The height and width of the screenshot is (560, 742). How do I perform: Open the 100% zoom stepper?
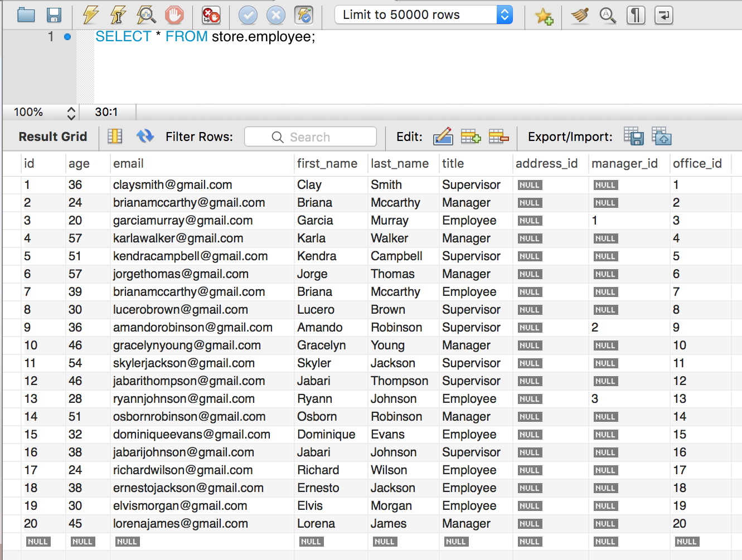pos(71,113)
